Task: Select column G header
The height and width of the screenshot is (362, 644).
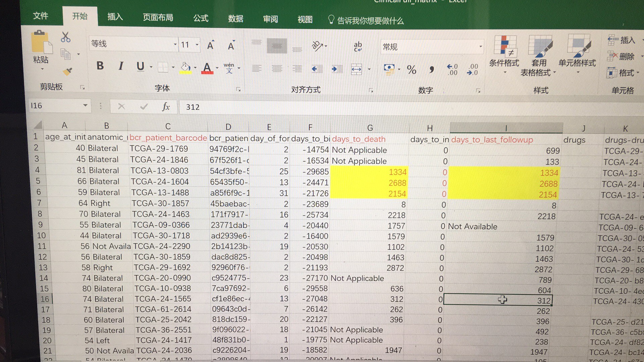Action: (370, 128)
